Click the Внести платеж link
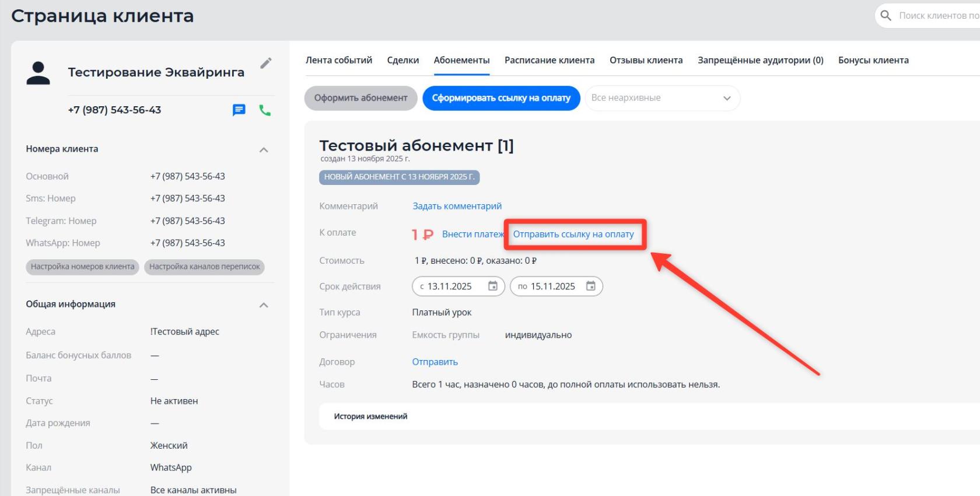The image size is (980, 496). pyautogui.click(x=472, y=234)
